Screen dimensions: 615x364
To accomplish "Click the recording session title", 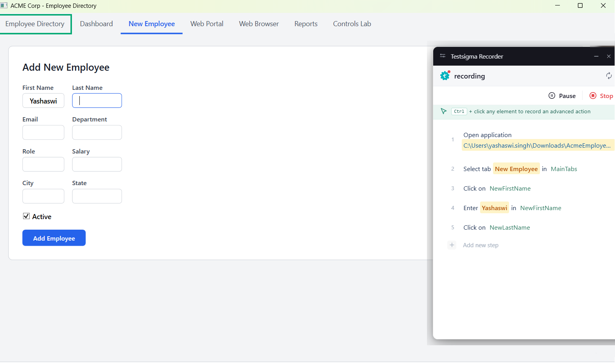I will [470, 76].
